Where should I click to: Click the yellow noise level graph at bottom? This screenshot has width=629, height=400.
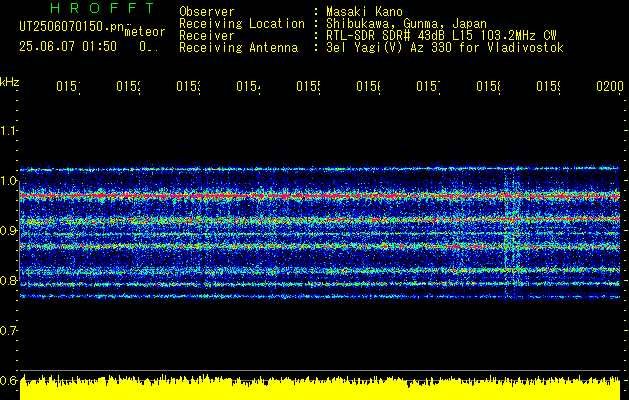(x=320, y=388)
